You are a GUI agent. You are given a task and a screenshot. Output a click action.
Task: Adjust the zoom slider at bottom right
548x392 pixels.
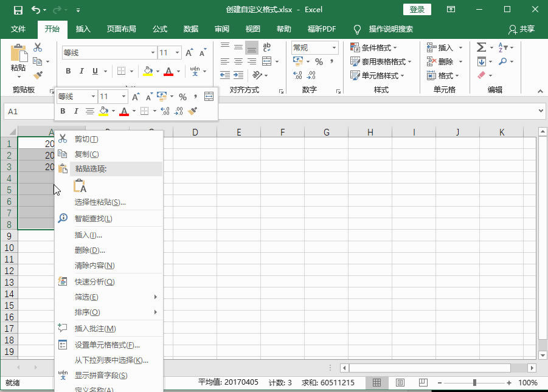pyautogui.click(x=474, y=382)
